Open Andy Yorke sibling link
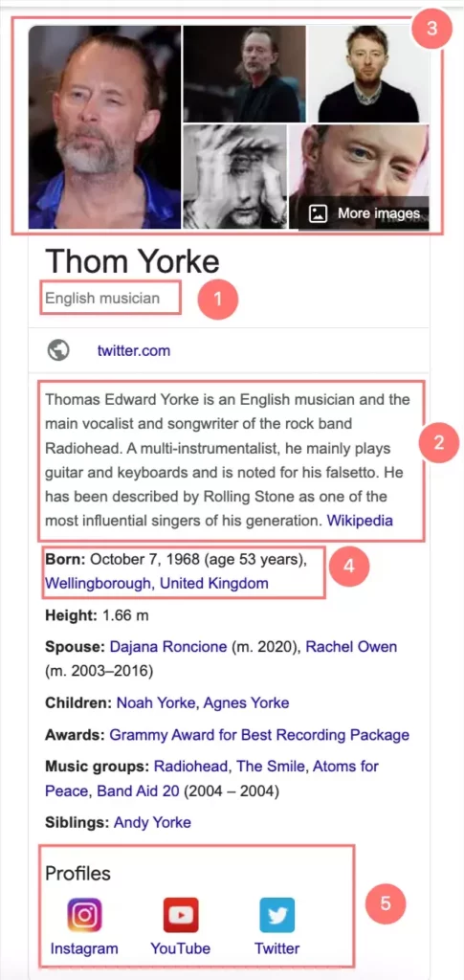 coord(152,822)
